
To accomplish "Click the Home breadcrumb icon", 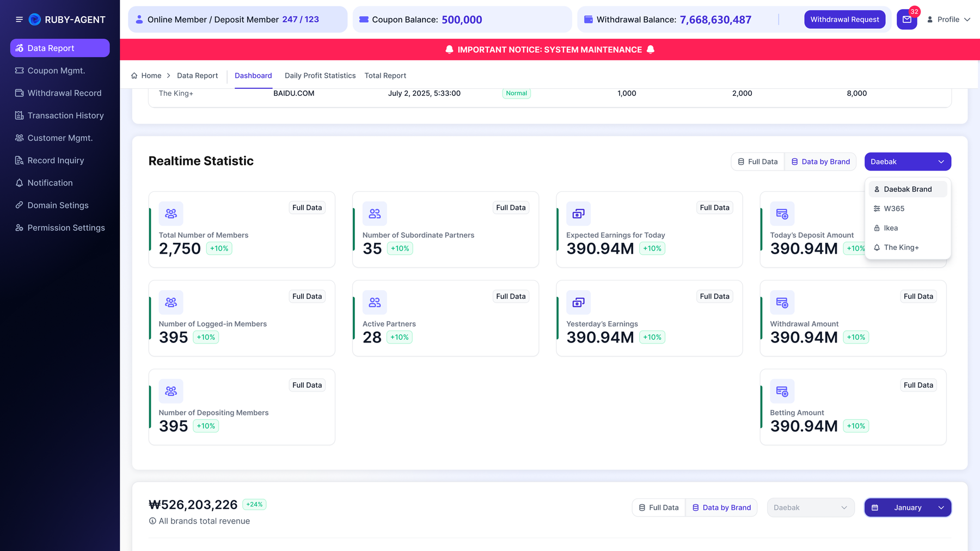I will (x=134, y=76).
